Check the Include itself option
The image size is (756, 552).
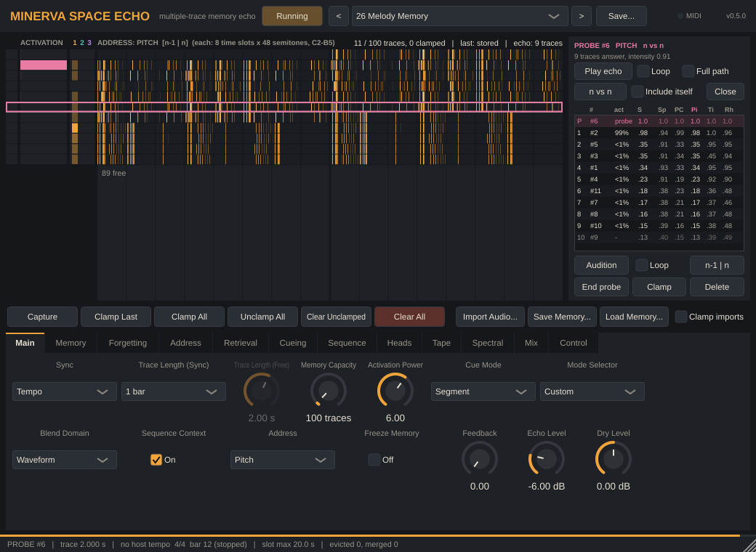tap(638, 92)
